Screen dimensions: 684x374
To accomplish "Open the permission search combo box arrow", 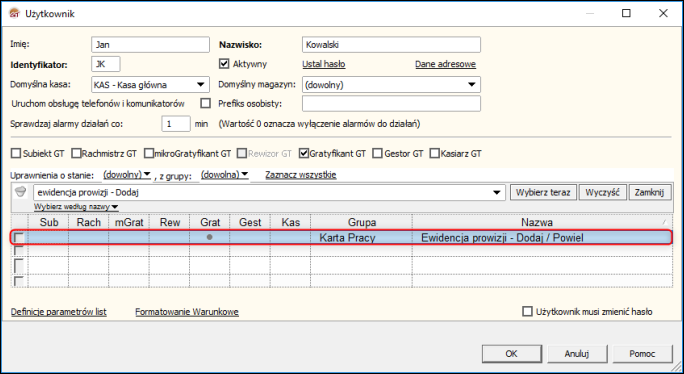I will click(496, 192).
